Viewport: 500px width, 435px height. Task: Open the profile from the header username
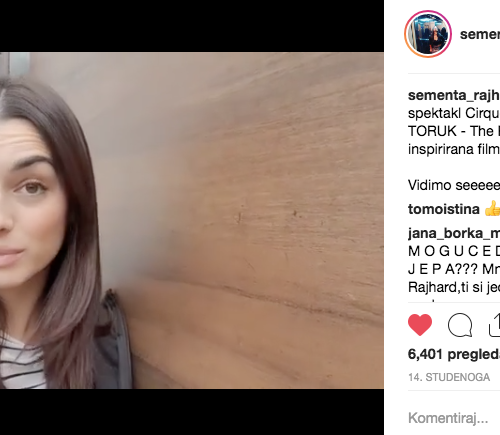480,34
